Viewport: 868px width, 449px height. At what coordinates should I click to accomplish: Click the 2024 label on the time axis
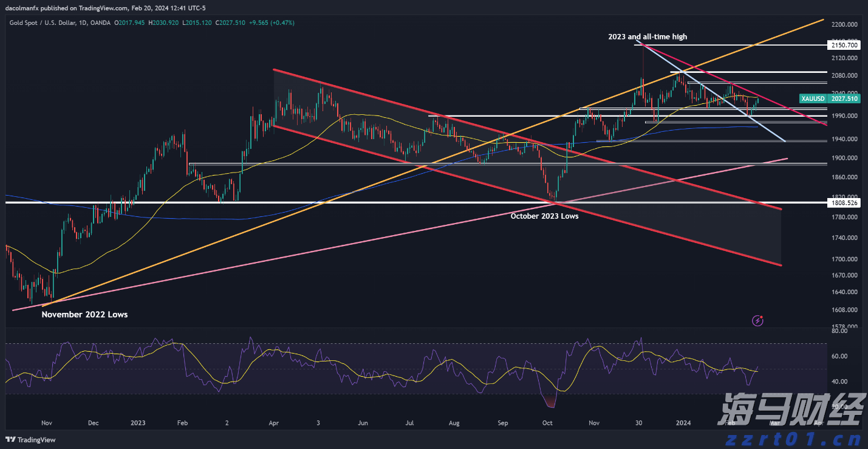(x=683, y=423)
